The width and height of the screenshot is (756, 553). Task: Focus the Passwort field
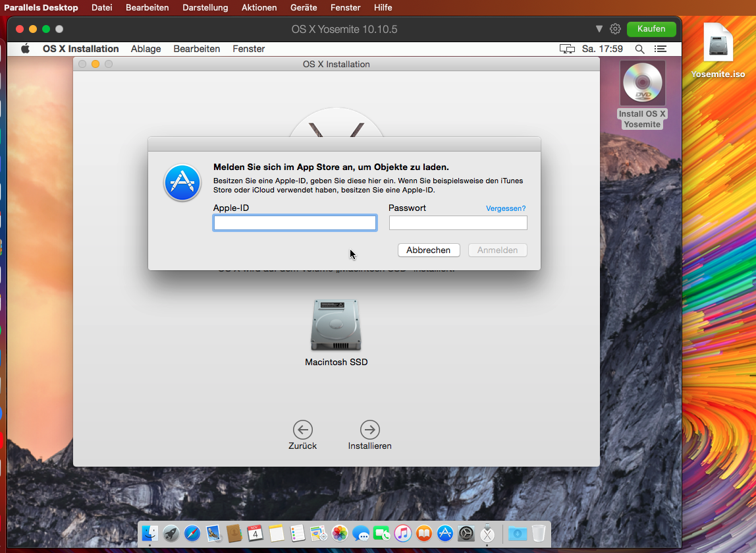[x=458, y=223]
